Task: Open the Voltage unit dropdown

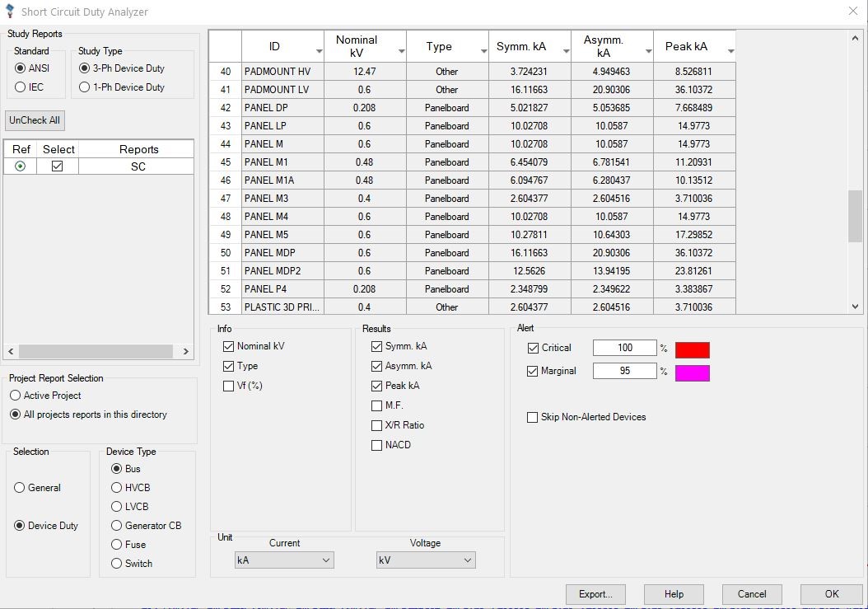Action: click(426, 560)
